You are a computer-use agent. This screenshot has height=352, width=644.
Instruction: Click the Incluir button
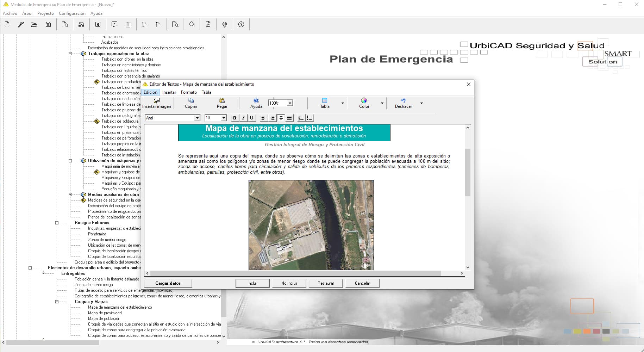point(252,283)
